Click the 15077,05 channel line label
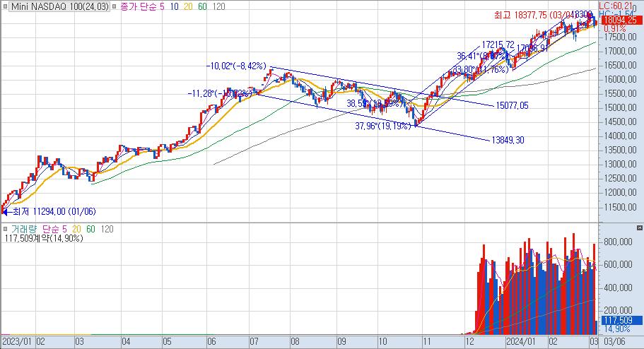644x349 pixels. click(513, 105)
